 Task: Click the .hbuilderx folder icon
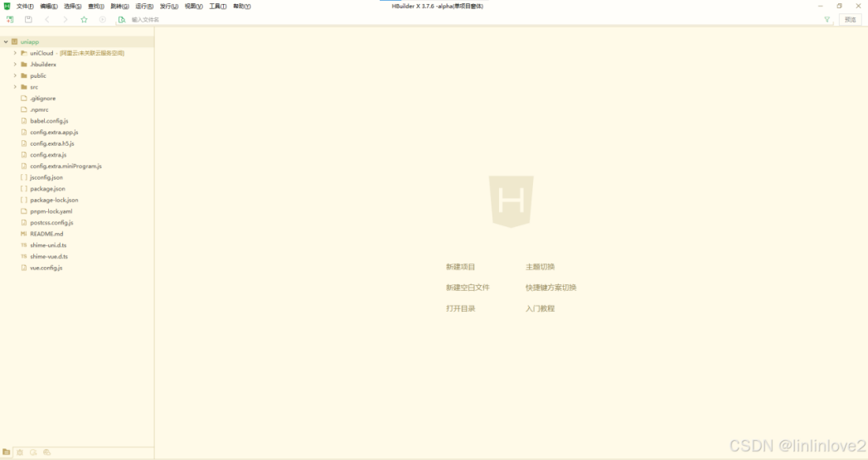(24, 64)
